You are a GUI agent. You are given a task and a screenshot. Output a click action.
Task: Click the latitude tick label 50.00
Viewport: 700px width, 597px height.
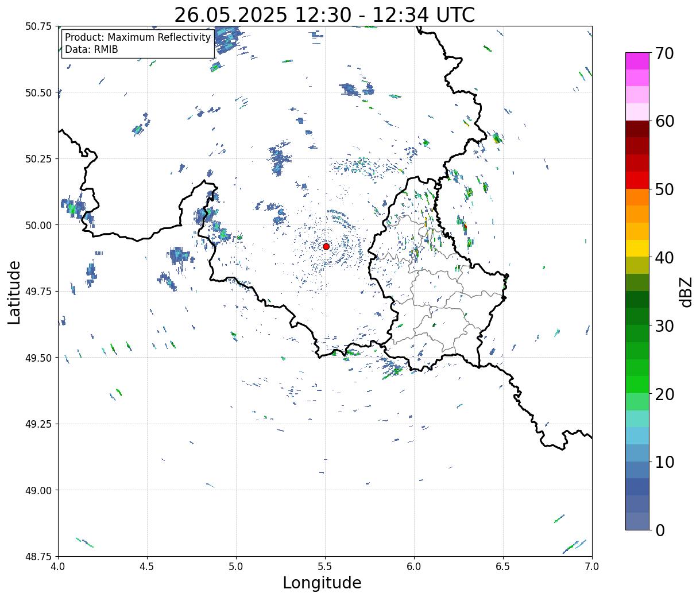(x=38, y=225)
